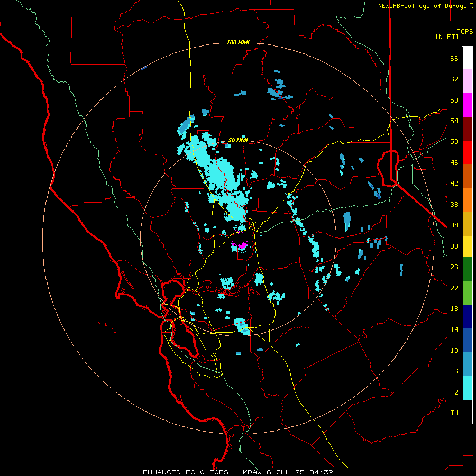This screenshot has width=476, height=476.
Task: Click the light green swatch between 22 and 18
Action: 467,293
